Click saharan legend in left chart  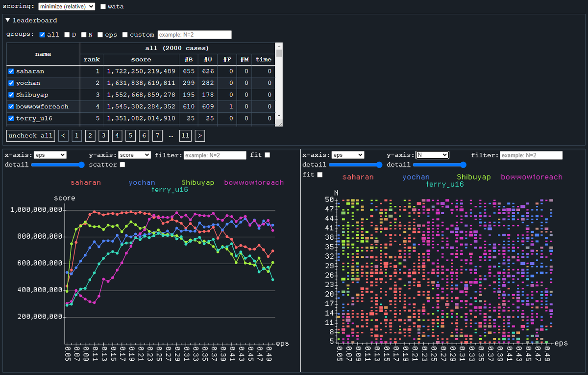click(86, 182)
